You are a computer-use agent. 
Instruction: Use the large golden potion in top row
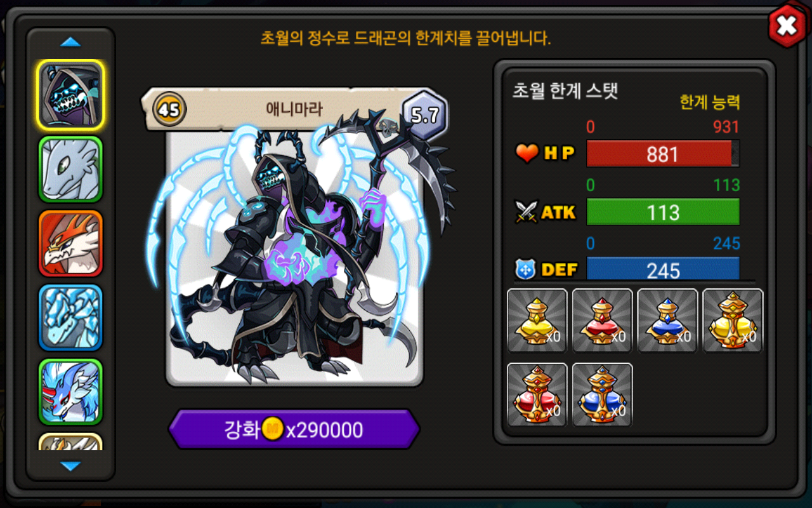733,321
